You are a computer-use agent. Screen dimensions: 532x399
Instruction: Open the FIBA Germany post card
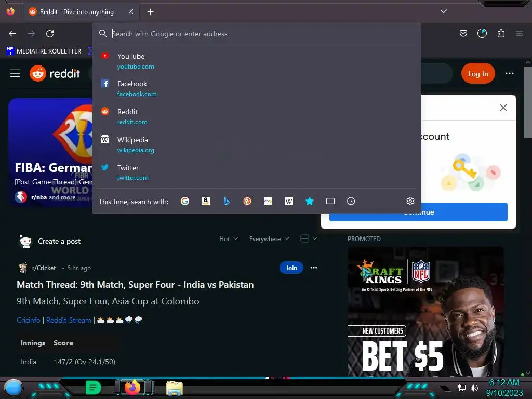click(50, 152)
